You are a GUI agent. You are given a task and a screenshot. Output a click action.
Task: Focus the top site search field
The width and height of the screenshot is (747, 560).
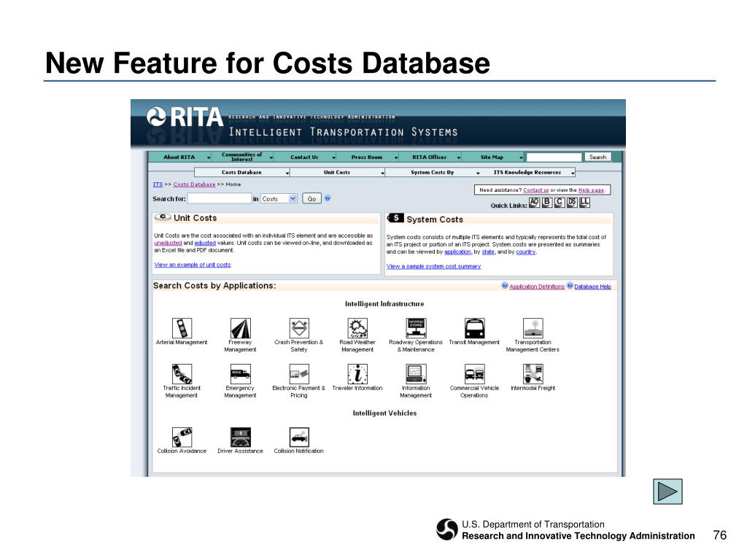click(x=554, y=157)
